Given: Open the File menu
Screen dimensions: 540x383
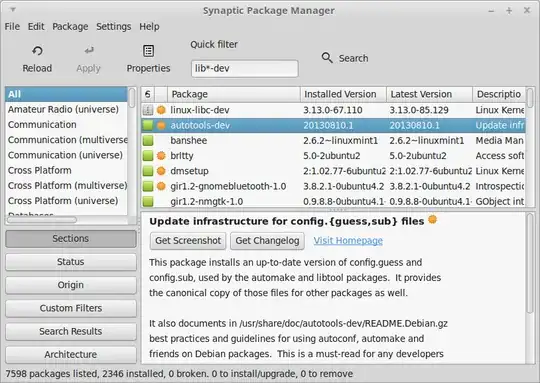Looking at the screenshot, I should click(12, 27).
